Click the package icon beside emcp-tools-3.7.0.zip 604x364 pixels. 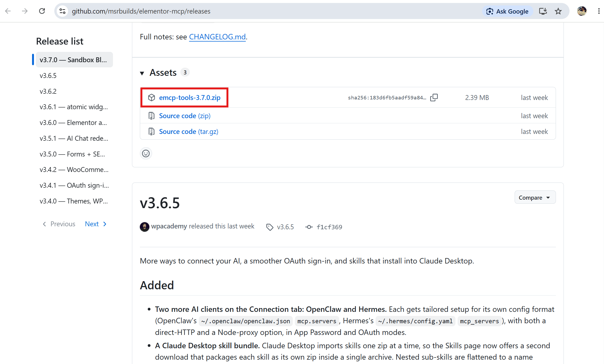point(152,98)
